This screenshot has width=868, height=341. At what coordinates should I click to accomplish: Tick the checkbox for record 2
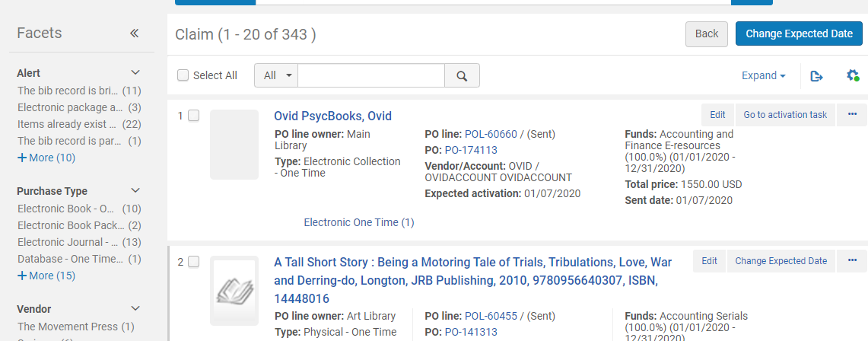pyautogui.click(x=194, y=262)
